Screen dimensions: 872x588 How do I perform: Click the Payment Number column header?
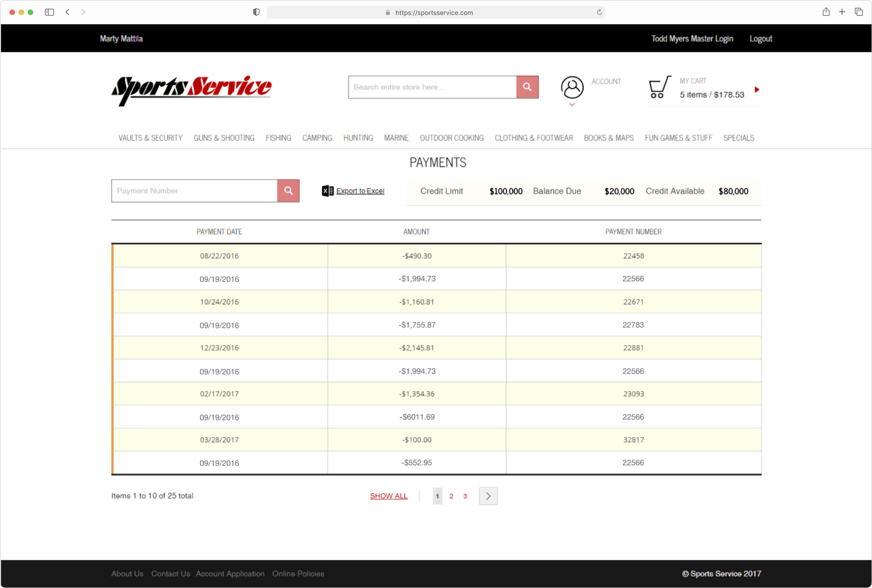click(x=633, y=232)
